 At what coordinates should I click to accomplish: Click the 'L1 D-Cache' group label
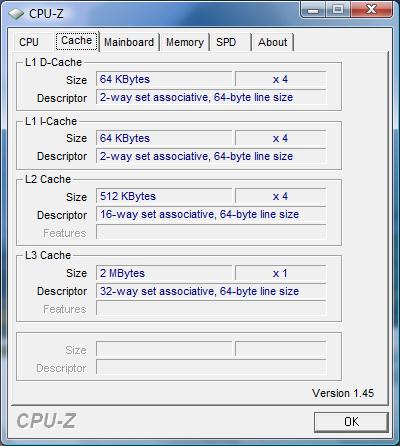click(x=53, y=62)
